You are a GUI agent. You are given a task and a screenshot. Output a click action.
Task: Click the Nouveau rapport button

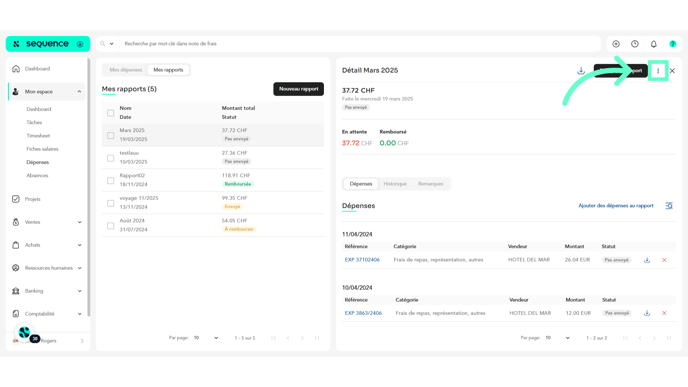tap(298, 89)
